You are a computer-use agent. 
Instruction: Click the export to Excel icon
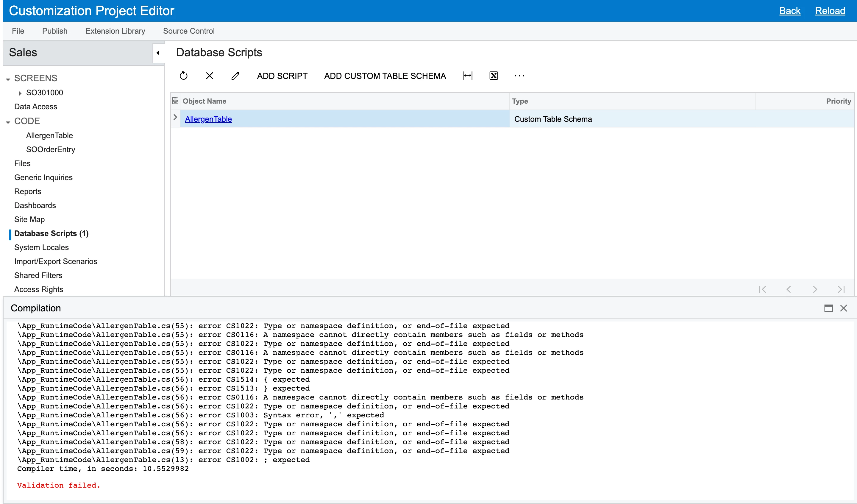tap(494, 76)
